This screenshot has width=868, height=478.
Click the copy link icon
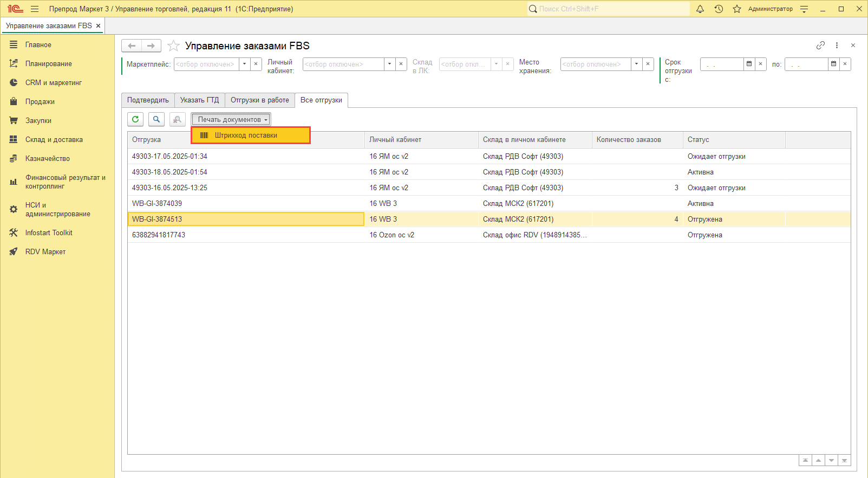[x=820, y=46]
